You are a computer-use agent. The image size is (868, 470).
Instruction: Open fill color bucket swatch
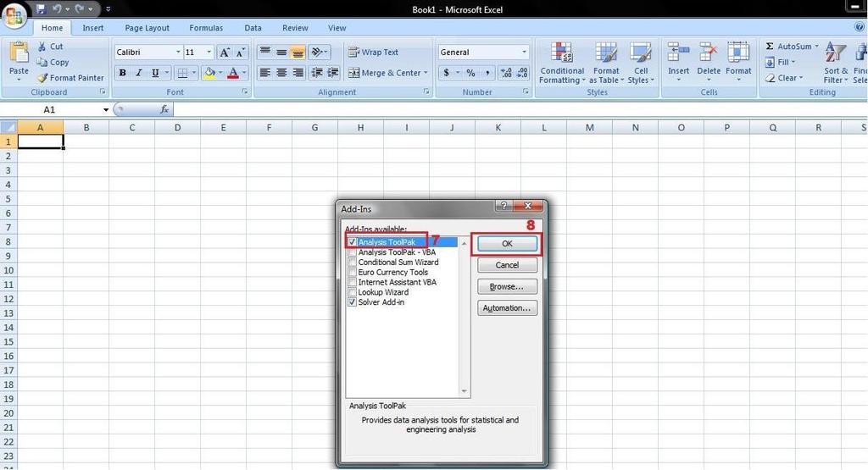(x=209, y=73)
